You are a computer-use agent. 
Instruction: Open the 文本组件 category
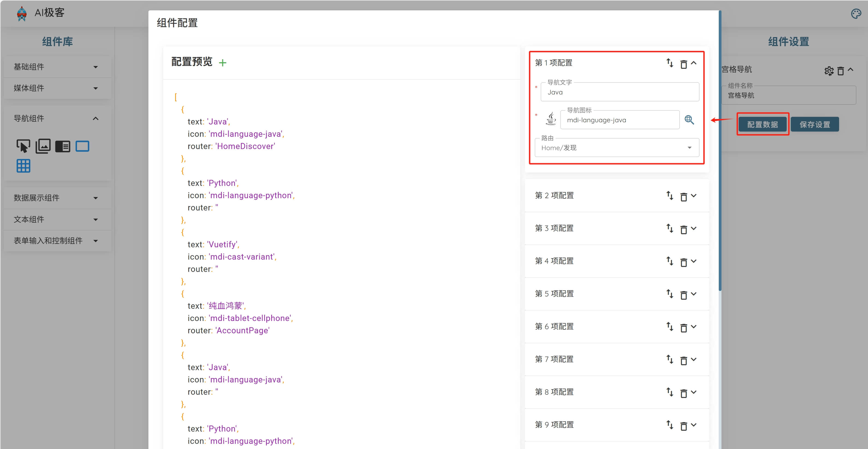pyautogui.click(x=57, y=219)
